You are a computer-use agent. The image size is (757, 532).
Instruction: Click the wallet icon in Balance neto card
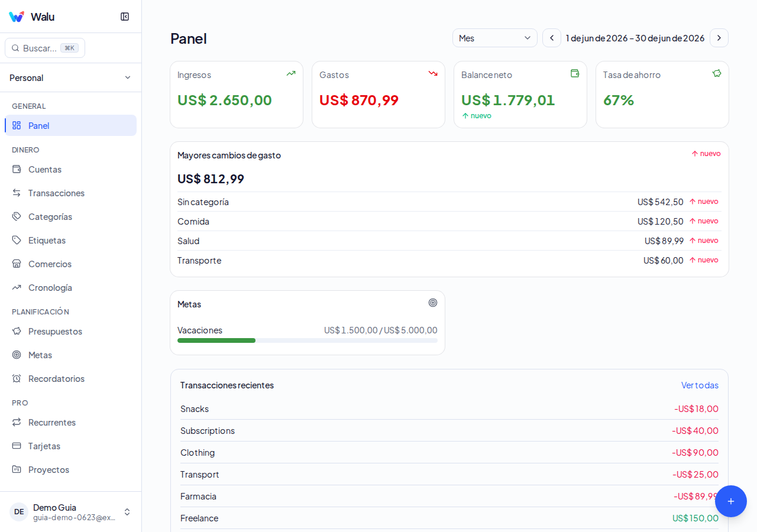click(575, 73)
